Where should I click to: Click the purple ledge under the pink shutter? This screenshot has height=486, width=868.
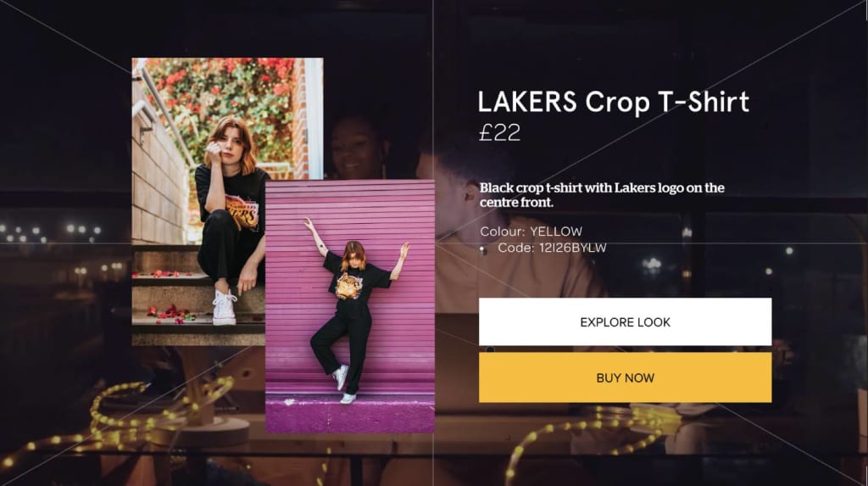coord(350,413)
